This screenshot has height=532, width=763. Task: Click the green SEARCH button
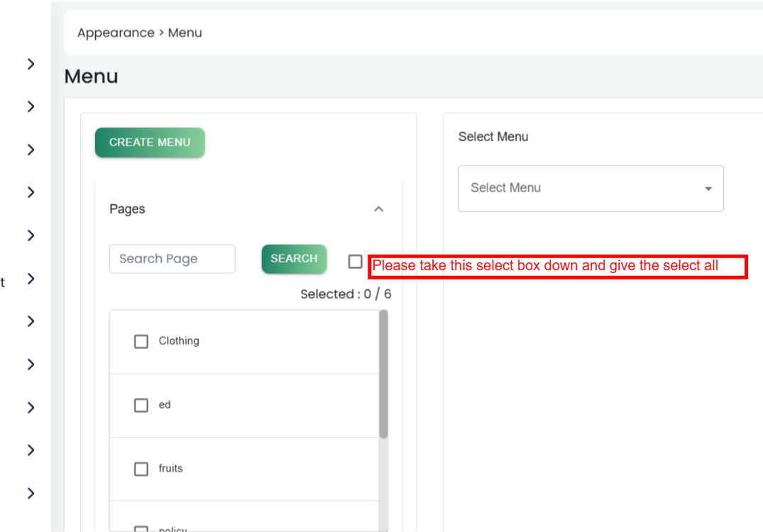pos(294,259)
